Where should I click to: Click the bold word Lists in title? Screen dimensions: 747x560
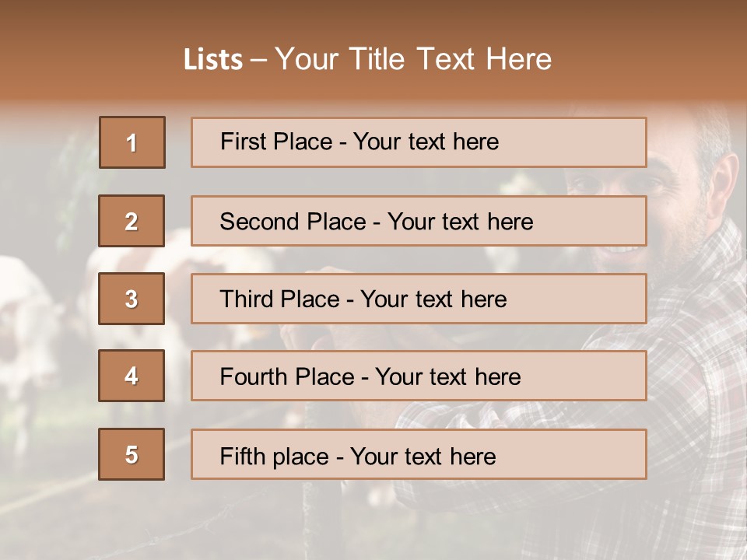213,60
